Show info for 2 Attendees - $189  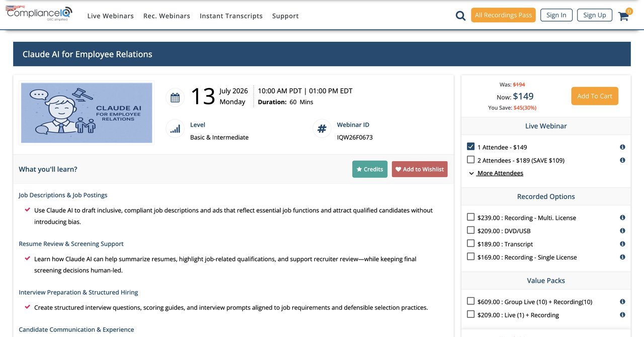tap(622, 160)
